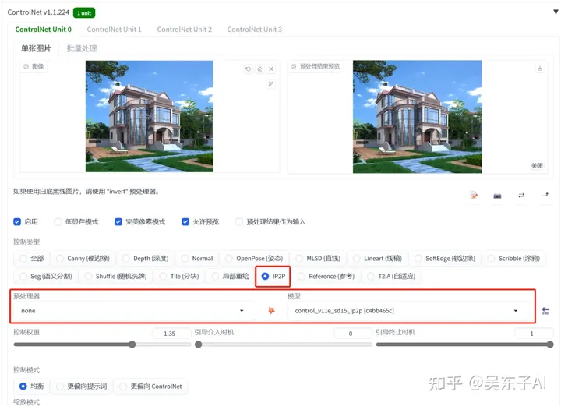Select the Reference control type
562x406 pixels.
(x=326, y=276)
